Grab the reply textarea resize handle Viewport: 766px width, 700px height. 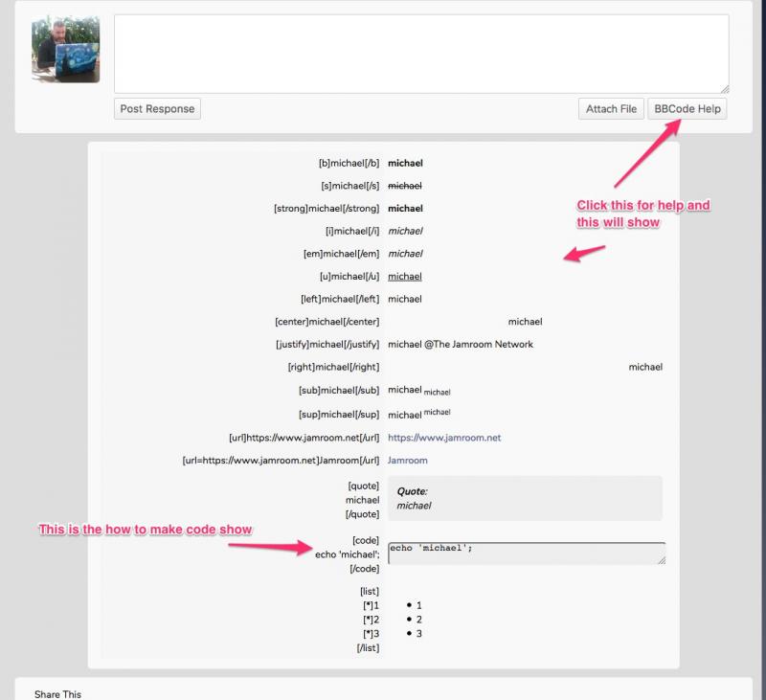(x=725, y=89)
